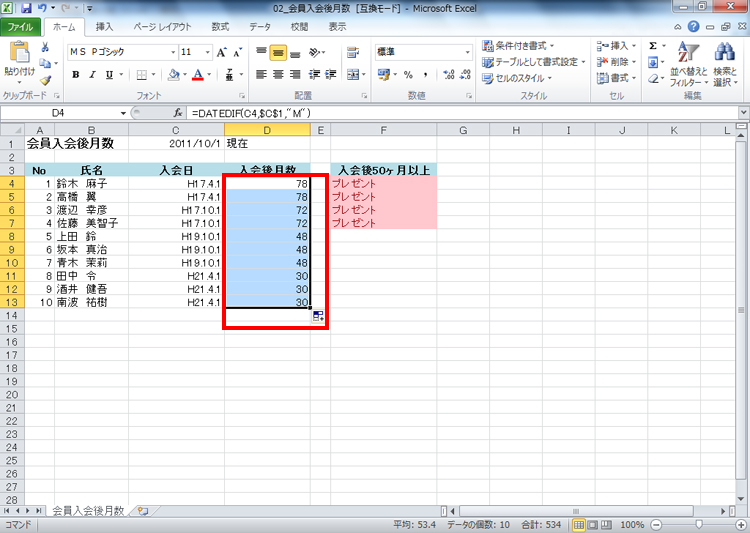Image resolution: width=750 pixels, height=533 pixels.
Task: Click the Decrease Decimal icon
Action: tap(465, 75)
